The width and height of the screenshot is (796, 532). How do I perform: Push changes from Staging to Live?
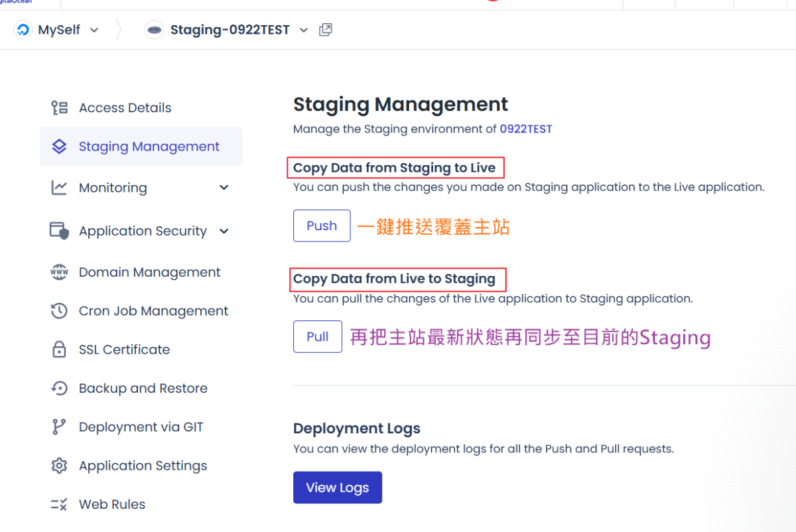pyautogui.click(x=321, y=226)
